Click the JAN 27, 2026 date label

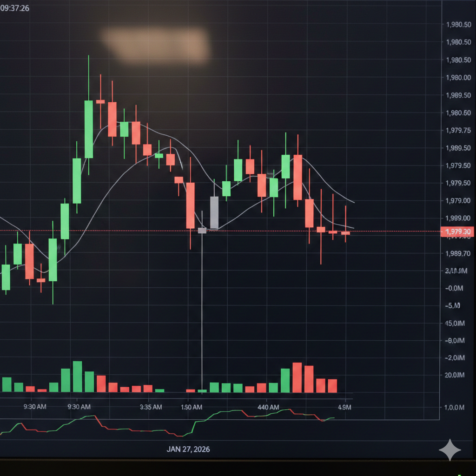(188, 450)
